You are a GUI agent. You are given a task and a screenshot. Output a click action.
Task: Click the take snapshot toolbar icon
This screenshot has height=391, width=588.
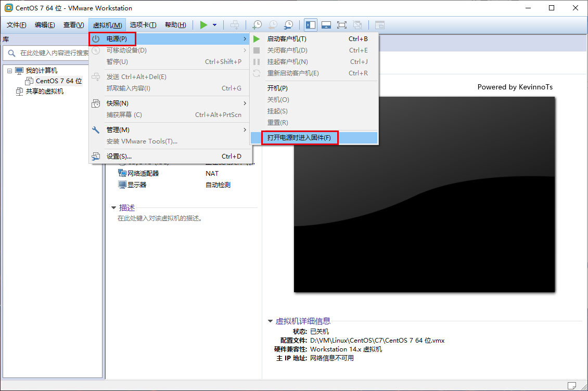coord(257,25)
